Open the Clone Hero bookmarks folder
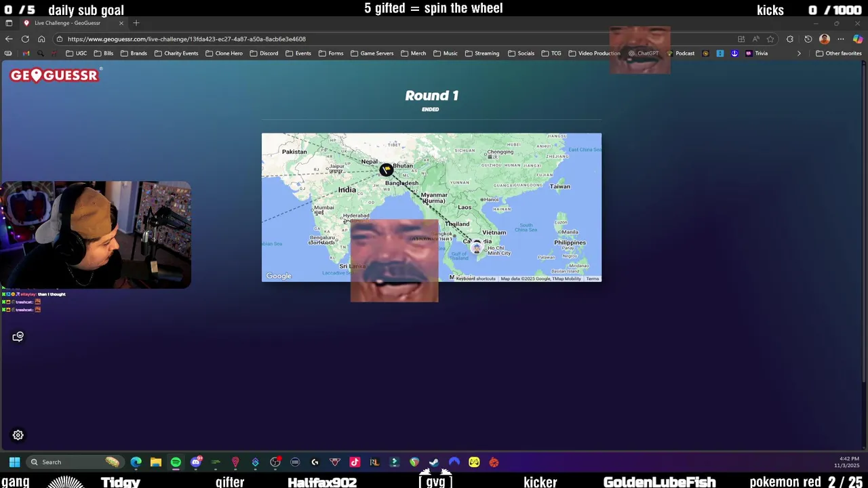 (x=224, y=54)
